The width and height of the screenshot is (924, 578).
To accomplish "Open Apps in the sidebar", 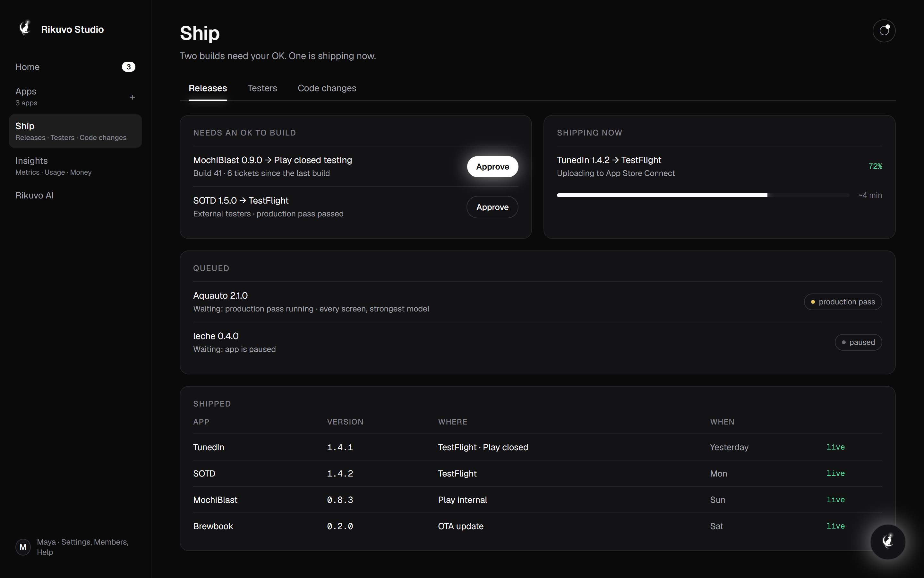I will [75, 96].
